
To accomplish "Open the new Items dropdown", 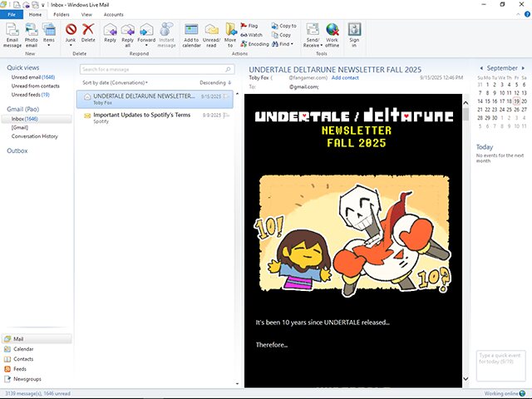I will (x=48, y=35).
